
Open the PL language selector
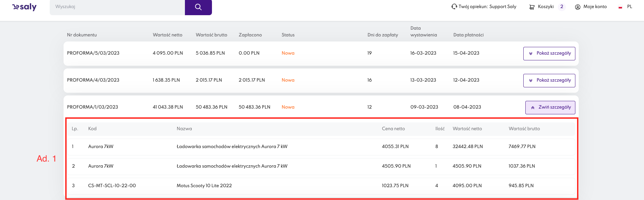[629, 7]
